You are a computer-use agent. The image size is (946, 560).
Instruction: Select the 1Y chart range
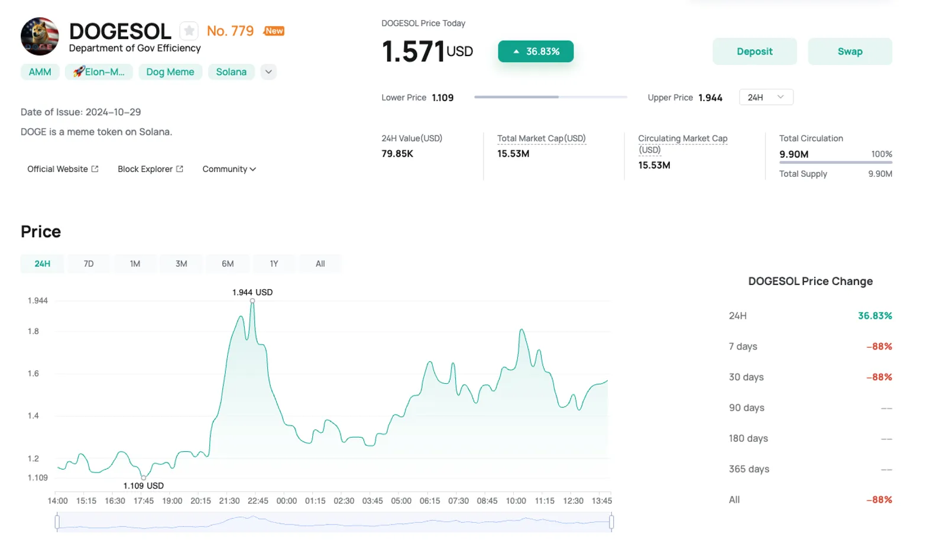pyautogui.click(x=274, y=264)
